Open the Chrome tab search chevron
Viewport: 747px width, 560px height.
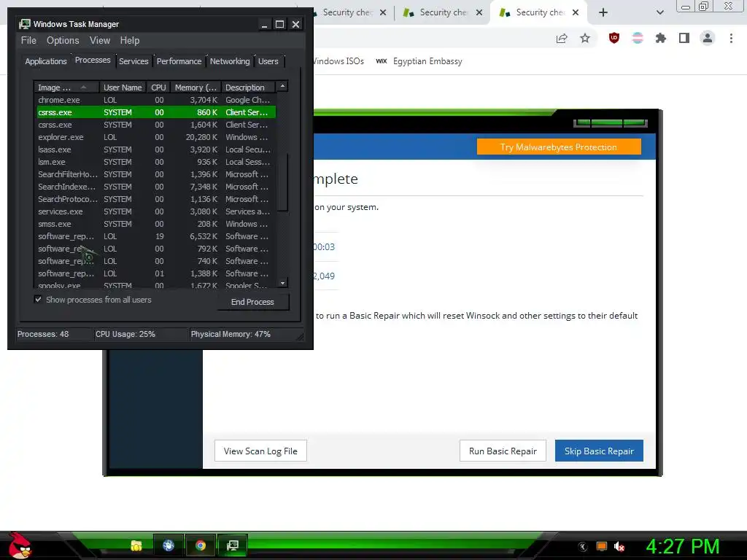[659, 12]
